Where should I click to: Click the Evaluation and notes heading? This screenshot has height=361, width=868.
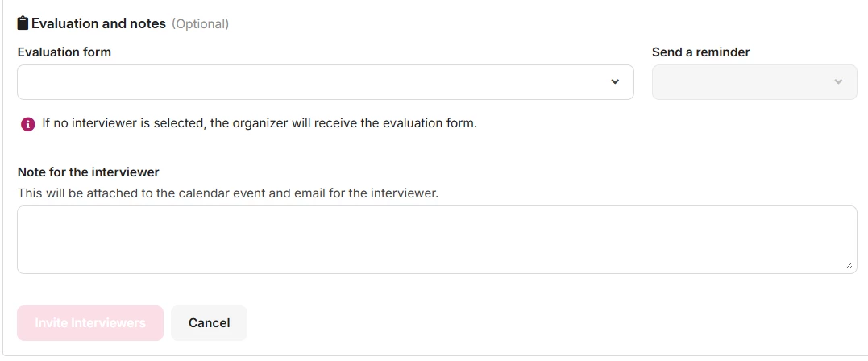point(98,23)
